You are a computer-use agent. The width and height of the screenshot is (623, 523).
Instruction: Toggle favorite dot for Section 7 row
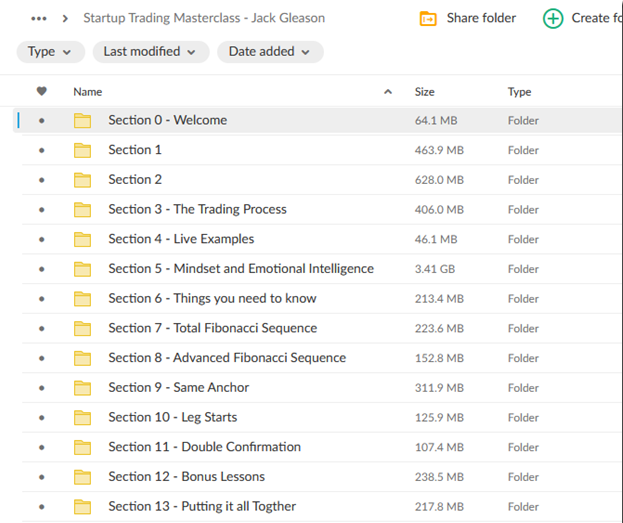click(x=41, y=329)
